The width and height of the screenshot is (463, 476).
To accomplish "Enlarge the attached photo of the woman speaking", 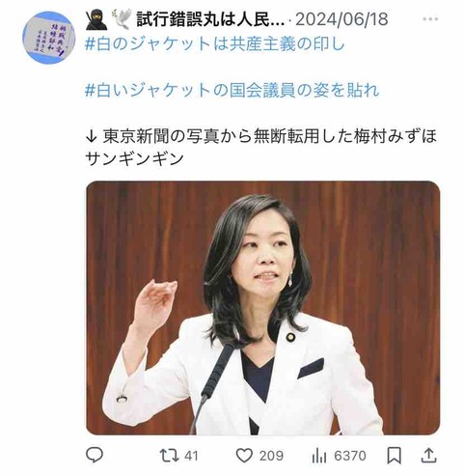I will tap(263, 308).
